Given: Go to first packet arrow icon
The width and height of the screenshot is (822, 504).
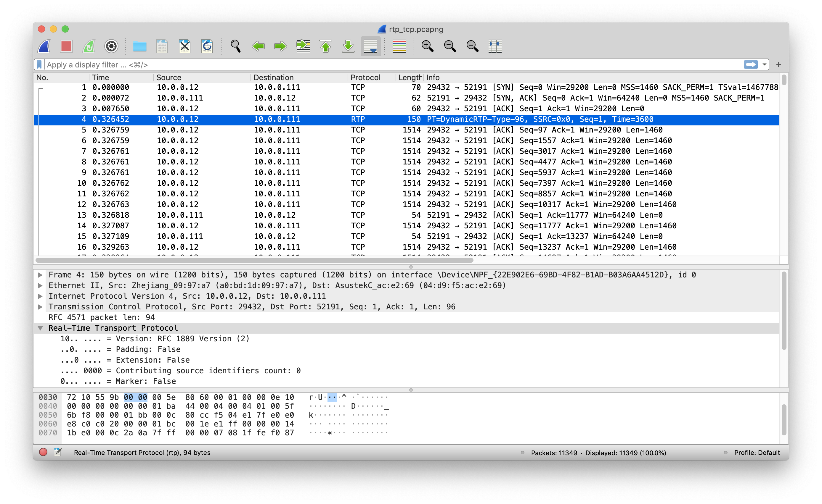Looking at the screenshot, I should (x=326, y=46).
